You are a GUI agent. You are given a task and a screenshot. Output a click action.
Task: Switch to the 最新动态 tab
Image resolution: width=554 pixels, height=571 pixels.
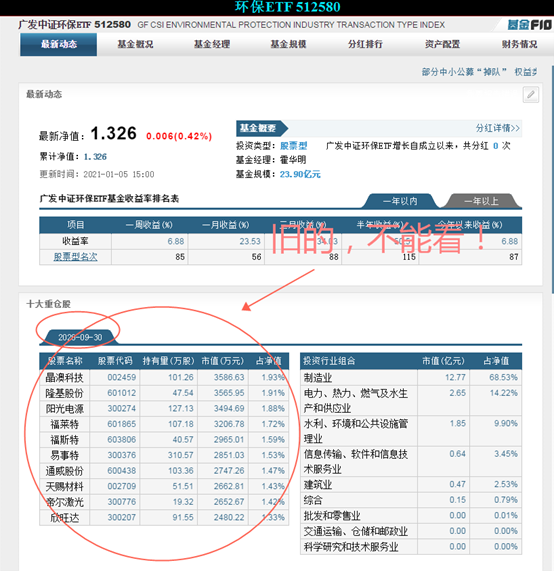pyautogui.click(x=59, y=44)
